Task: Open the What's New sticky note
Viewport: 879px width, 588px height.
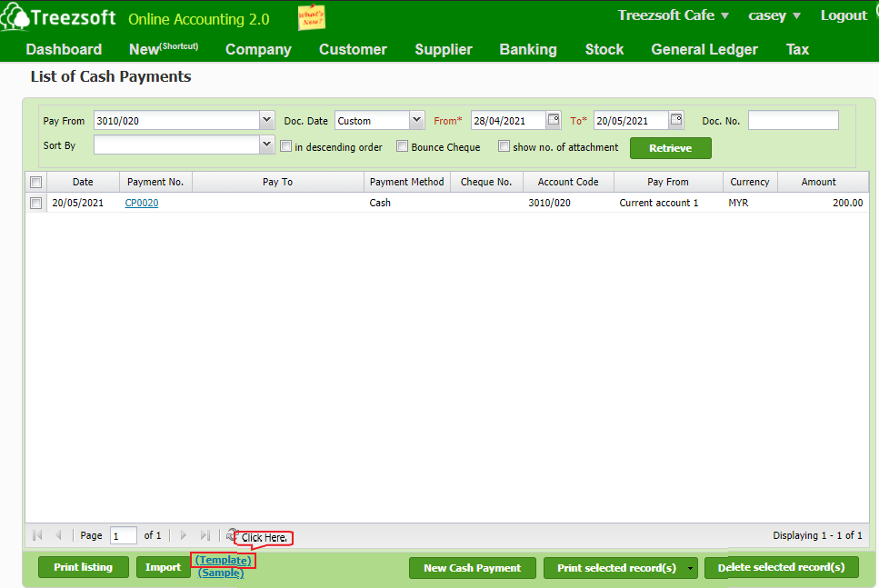Action: (311, 17)
